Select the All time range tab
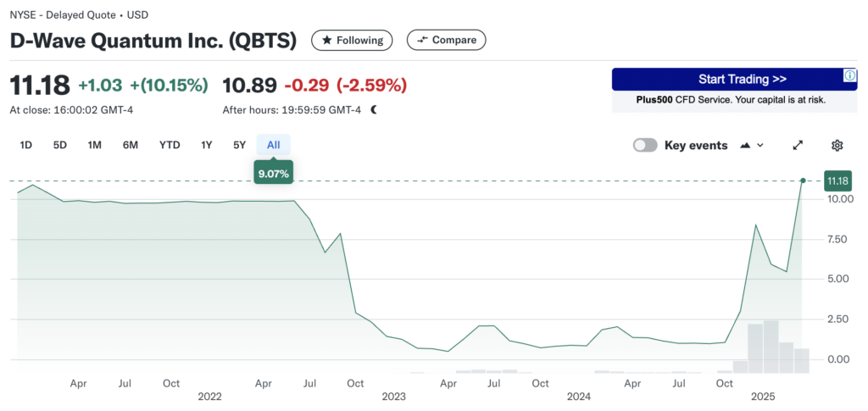 pyautogui.click(x=273, y=145)
